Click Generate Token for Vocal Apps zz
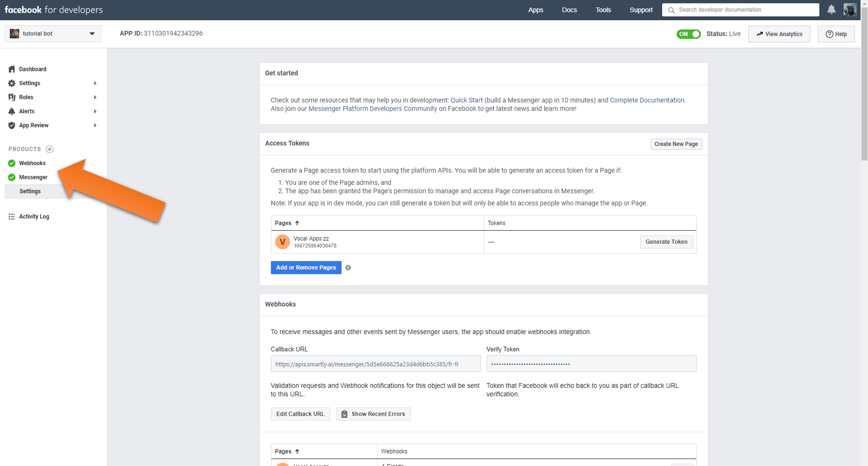868x466 pixels. (x=667, y=242)
